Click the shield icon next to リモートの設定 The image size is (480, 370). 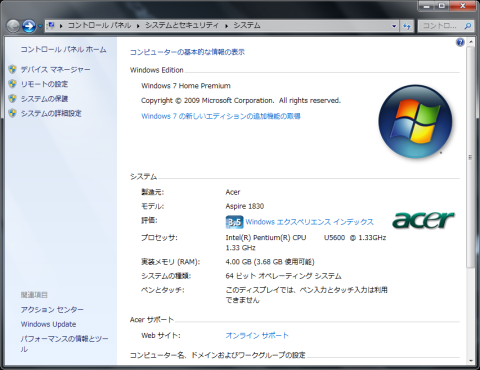tap(12, 84)
